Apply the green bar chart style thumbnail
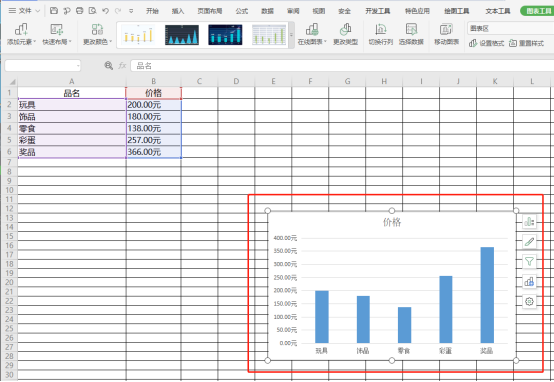554x382 pixels. (x=269, y=35)
